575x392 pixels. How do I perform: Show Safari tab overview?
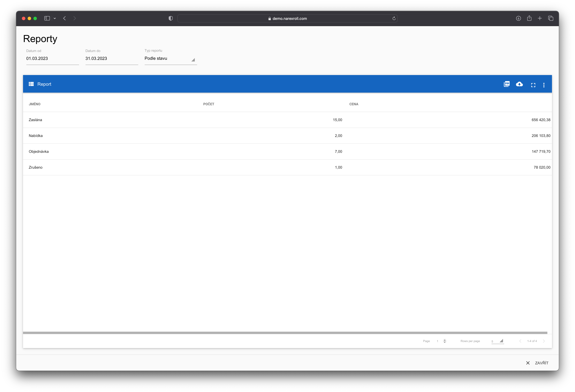pyautogui.click(x=551, y=18)
